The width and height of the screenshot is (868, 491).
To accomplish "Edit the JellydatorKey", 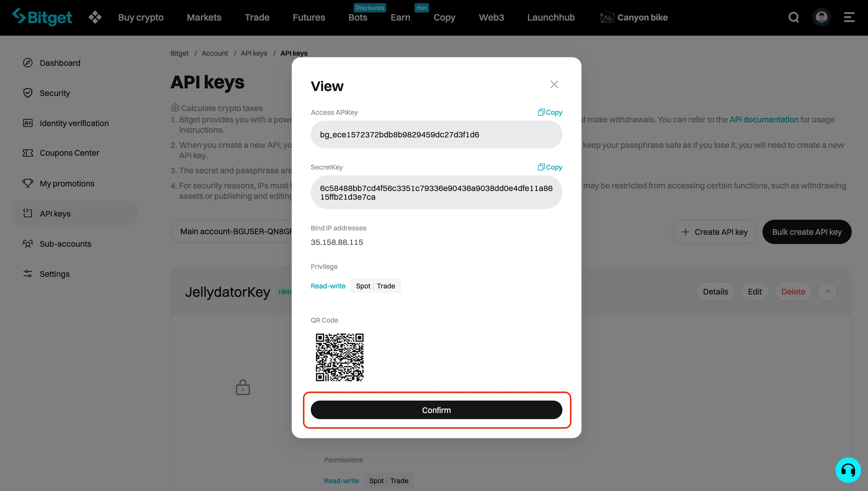I will [754, 291].
